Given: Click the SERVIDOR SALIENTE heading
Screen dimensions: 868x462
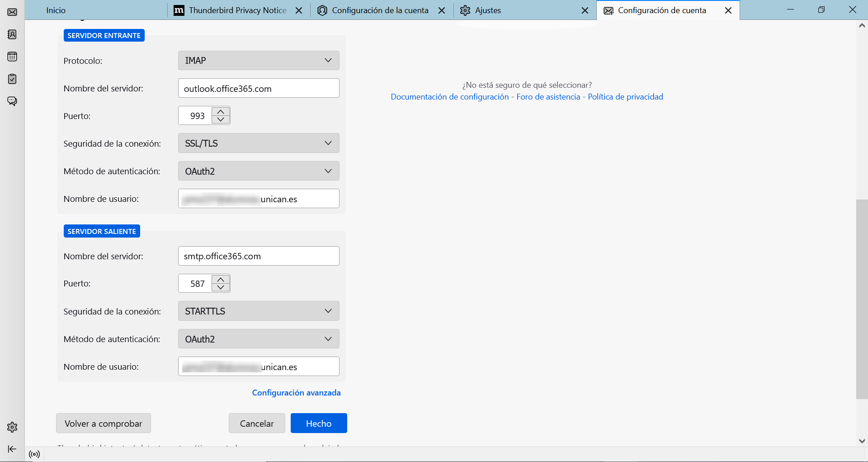Looking at the screenshot, I should pos(102,231).
